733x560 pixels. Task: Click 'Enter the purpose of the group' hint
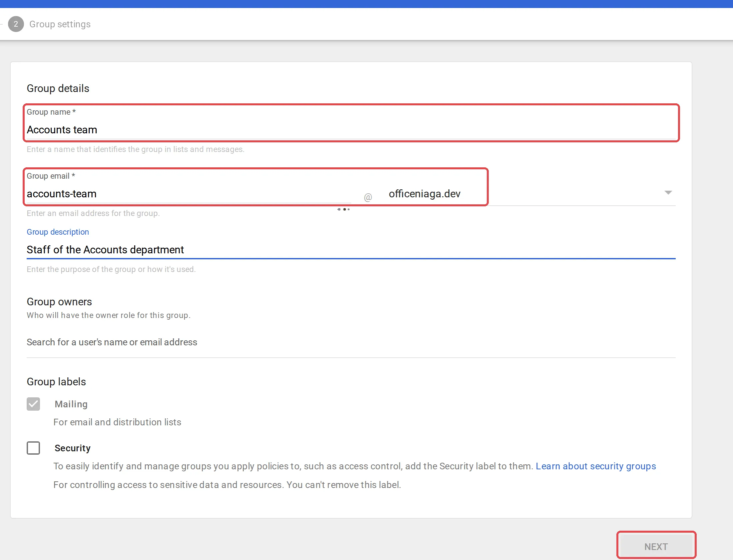tap(111, 269)
